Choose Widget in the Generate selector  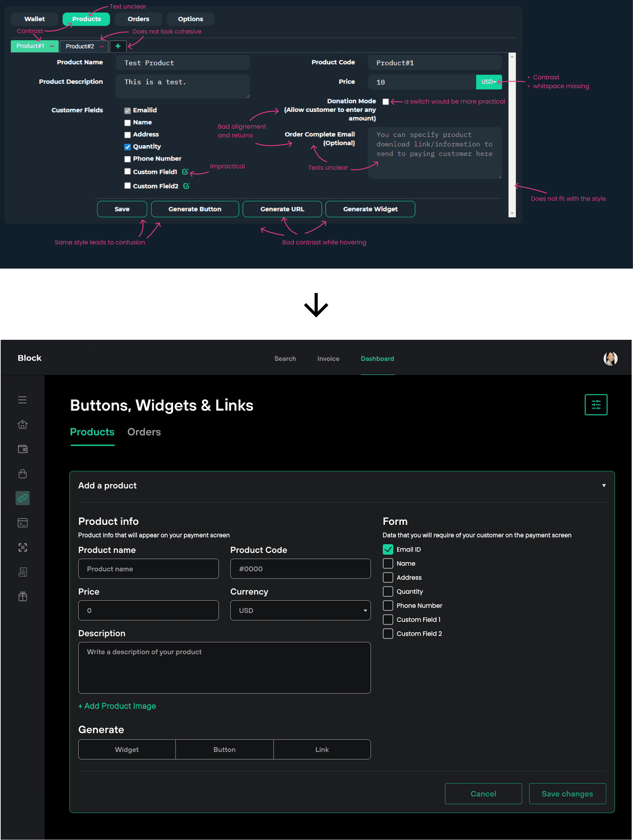click(x=127, y=749)
